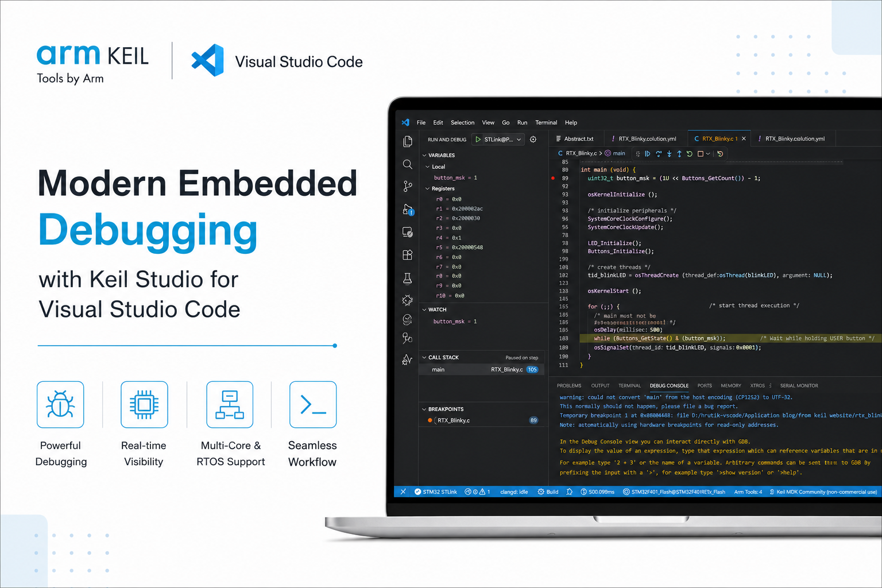This screenshot has width=882, height=588.
Task: Select register r1 = 0x200002ac
Action: pos(459,209)
